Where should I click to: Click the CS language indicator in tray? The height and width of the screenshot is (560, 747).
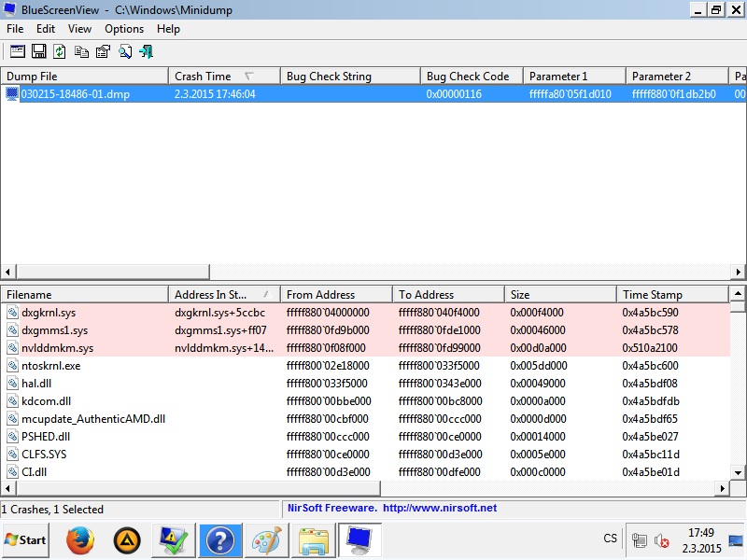(x=610, y=539)
